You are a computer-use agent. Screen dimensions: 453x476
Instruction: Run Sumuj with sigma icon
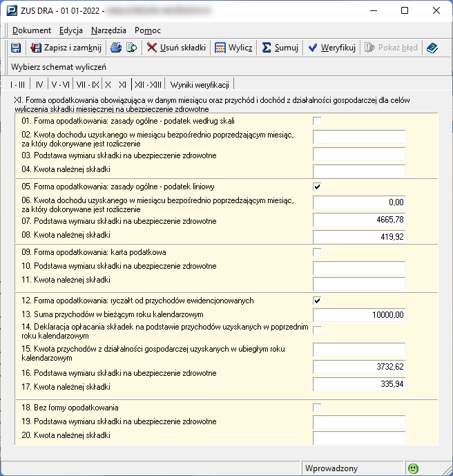coord(280,48)
